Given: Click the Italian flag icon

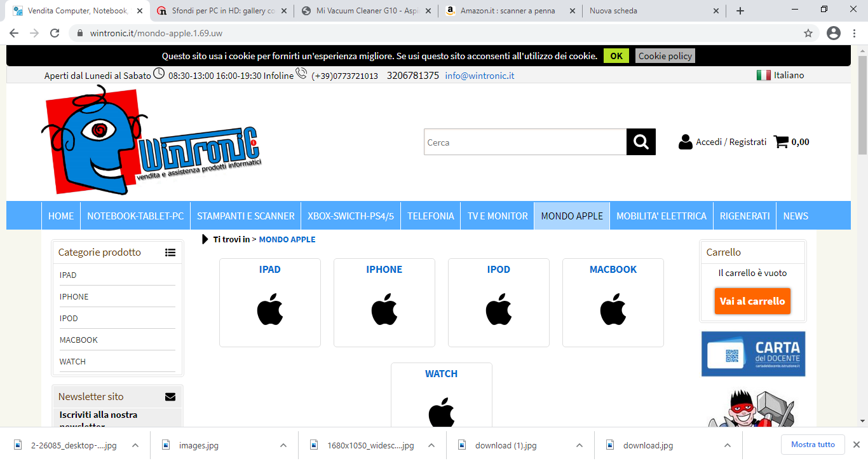Looking at the screenshot, I should [x=764, y=75].
